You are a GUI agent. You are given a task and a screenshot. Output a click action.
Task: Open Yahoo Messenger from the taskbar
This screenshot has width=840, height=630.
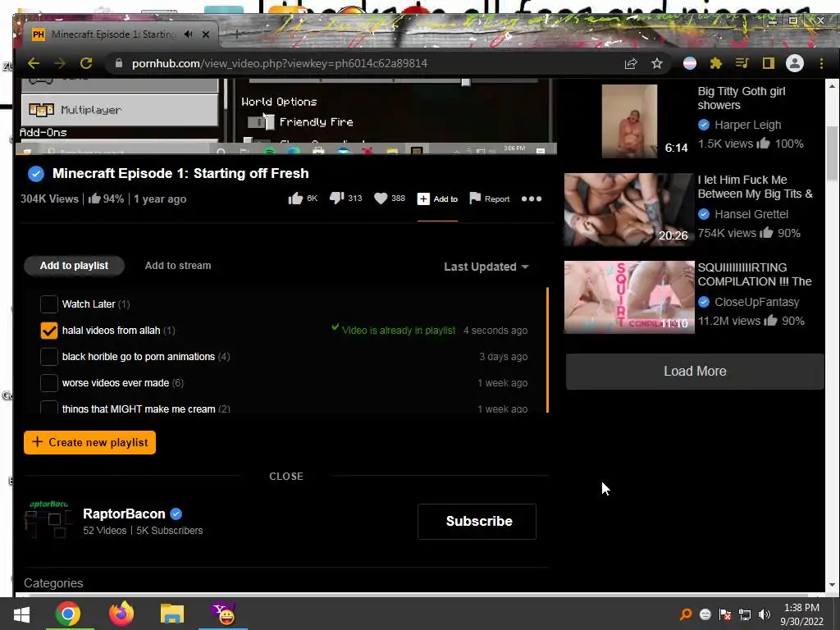[223, 614]
